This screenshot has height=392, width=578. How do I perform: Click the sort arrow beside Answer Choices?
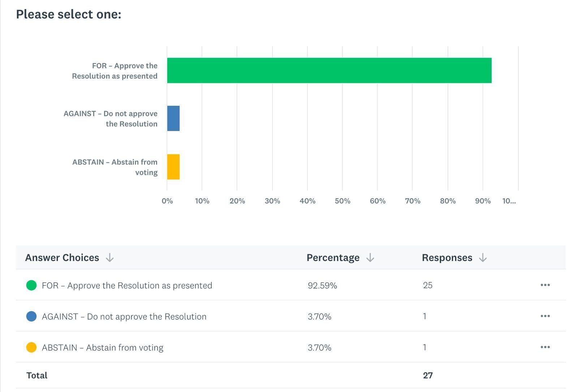(x=109, y=258)
